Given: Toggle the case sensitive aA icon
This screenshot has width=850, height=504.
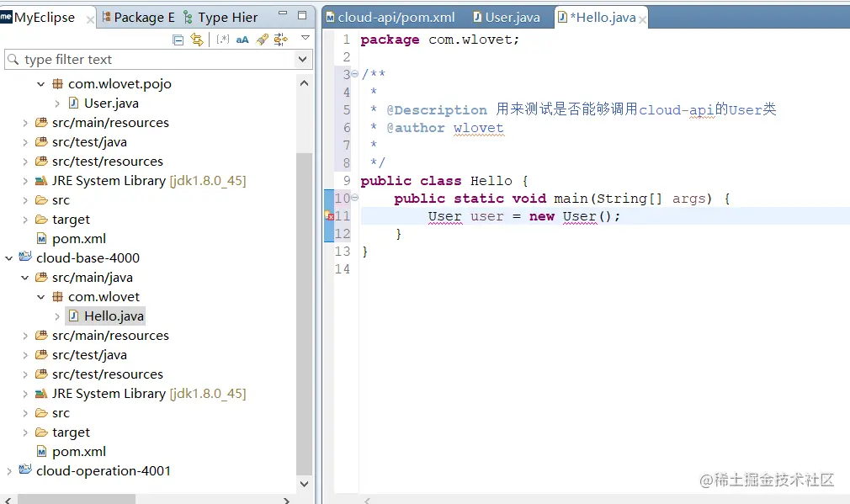Looking at the screenshot, I should pyautogui.click(x=242, y=40).
